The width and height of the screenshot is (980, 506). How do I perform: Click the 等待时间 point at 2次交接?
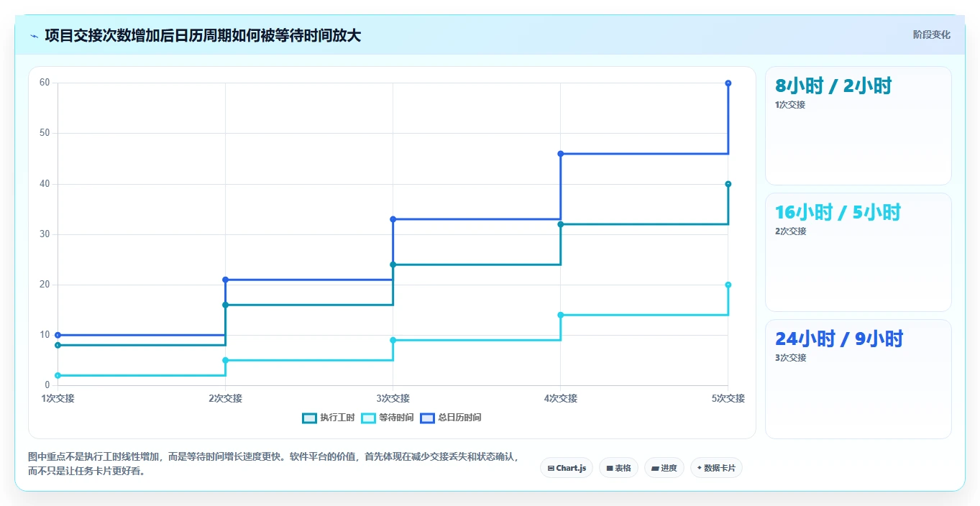pos(226,360)
